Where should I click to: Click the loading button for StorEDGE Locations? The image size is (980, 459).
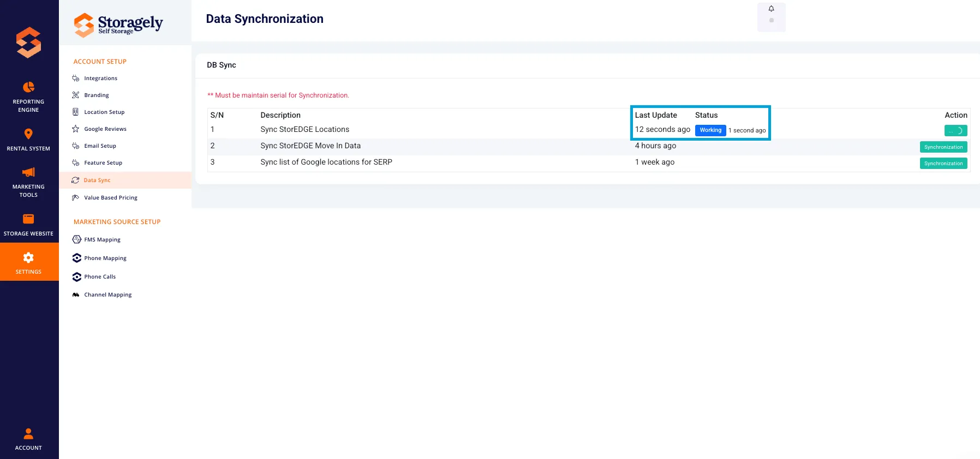coord(955,131)
